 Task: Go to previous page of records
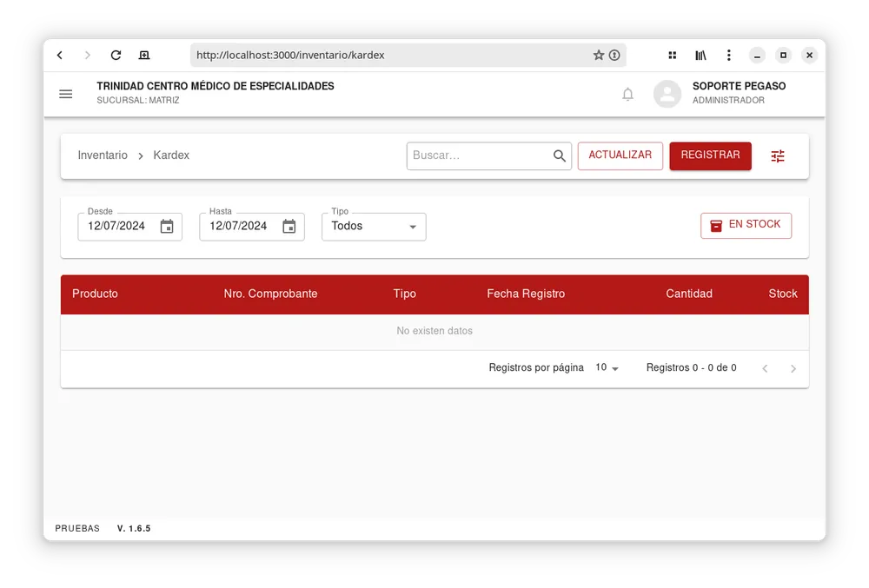[x=765, y=368]
